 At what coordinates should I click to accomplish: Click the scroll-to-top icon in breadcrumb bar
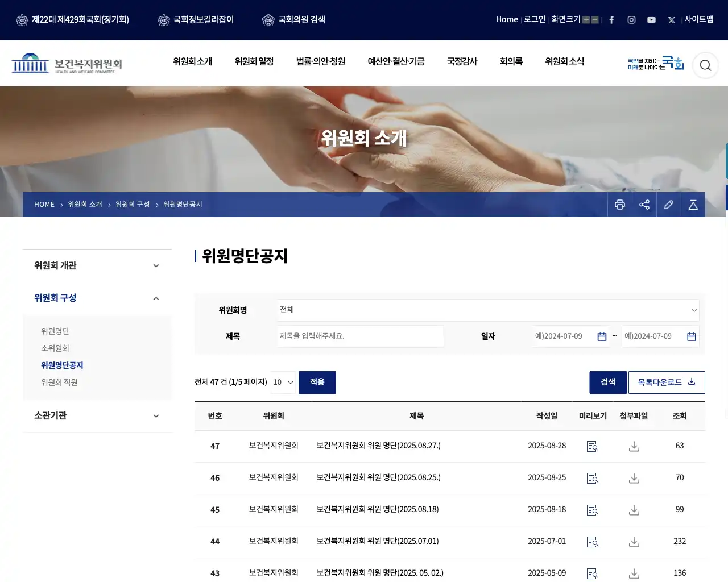click(693, 205)
